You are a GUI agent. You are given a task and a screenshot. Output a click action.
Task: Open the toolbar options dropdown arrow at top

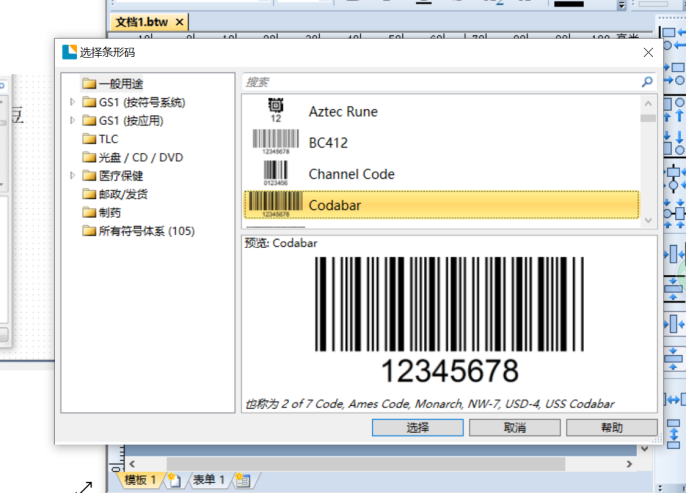pyautogui.click(x=622, y=5)
